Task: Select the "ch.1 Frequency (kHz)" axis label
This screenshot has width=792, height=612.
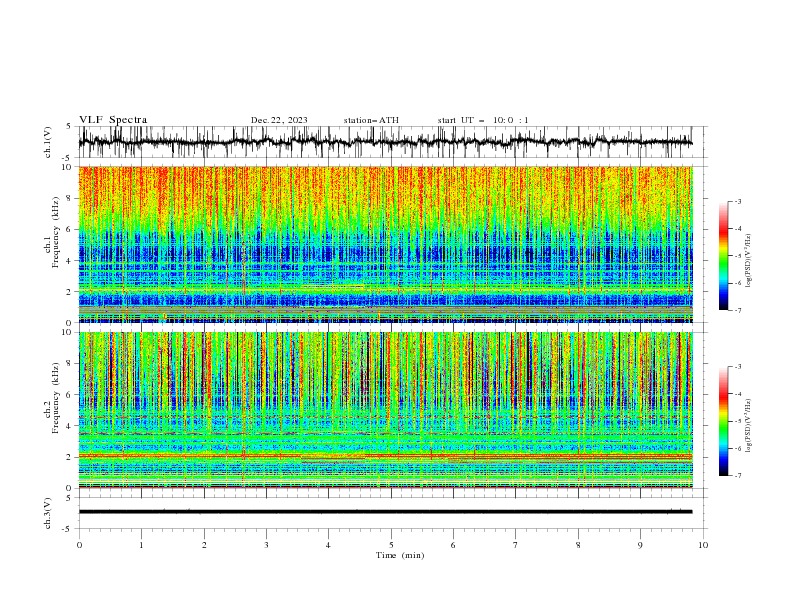Action: tap(53, 233)
